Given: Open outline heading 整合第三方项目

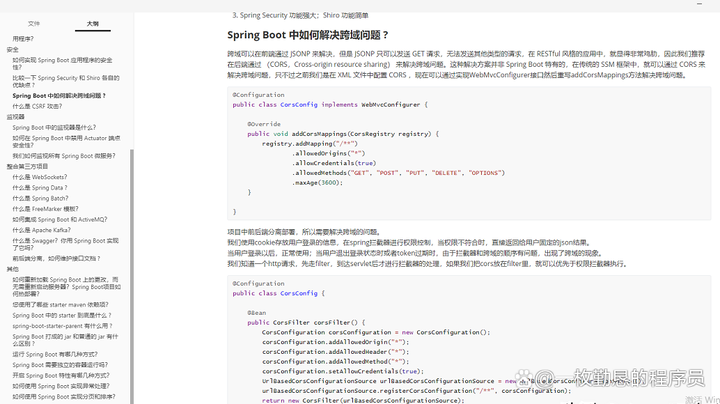Looking at the screenshot, I should pyautogui.click(x=27, y=166).
